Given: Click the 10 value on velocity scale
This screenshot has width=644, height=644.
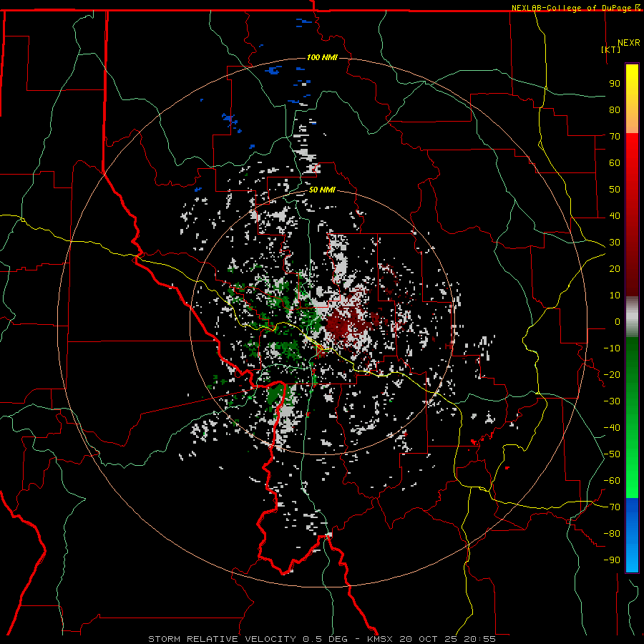Looking at the screenshot, I should point(615,296).
